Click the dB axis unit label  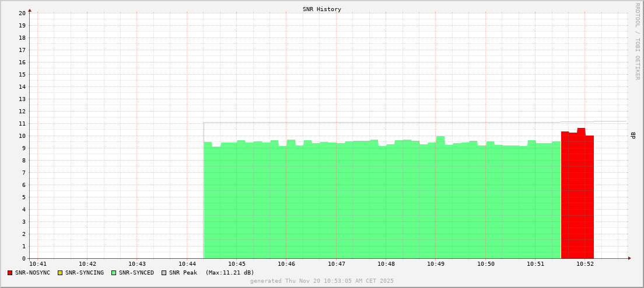click(633, 136)
